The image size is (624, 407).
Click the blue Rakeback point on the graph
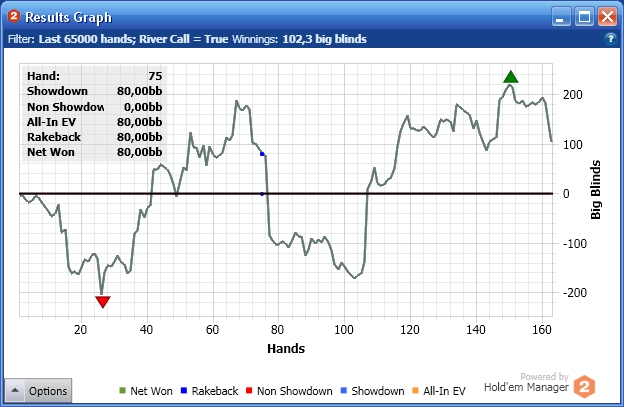tap(262, 154)
